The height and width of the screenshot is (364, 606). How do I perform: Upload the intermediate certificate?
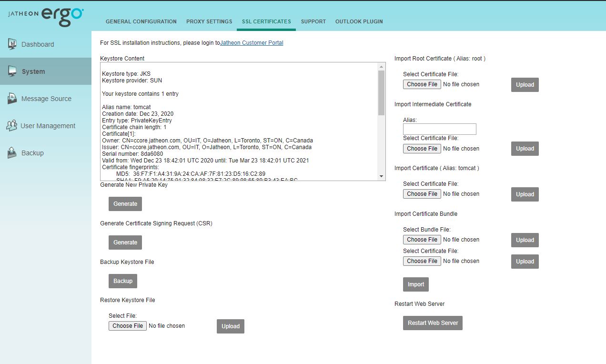(525, 149)
